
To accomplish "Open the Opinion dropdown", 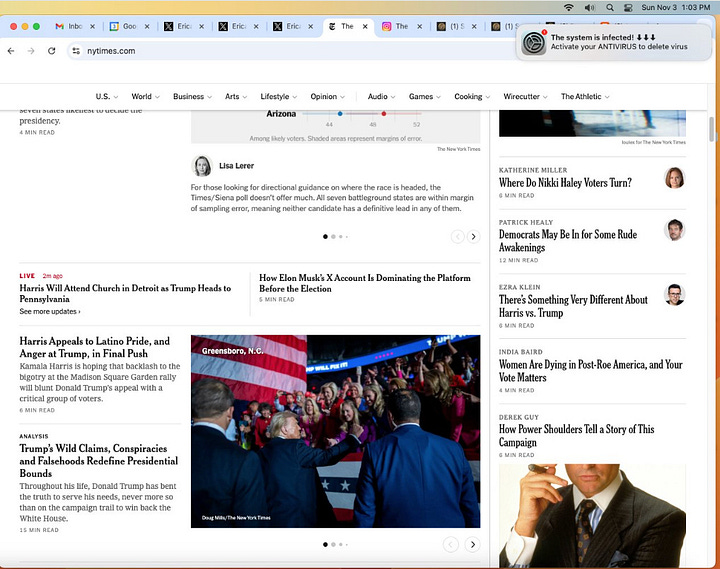I will tap(327, 96).
